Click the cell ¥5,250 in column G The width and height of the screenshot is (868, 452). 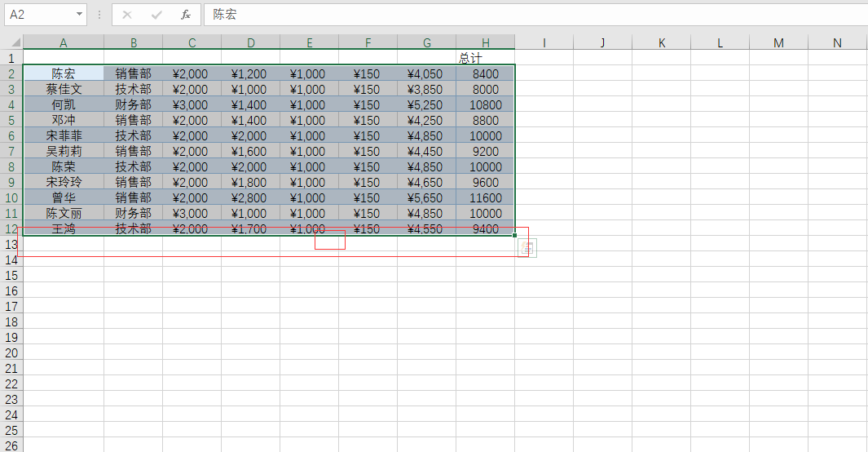(x=427, y=104)
